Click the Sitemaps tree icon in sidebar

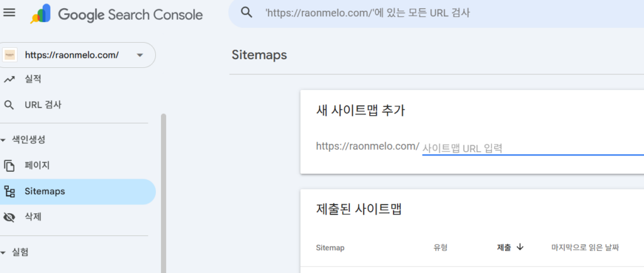pyautogui.click(x=9, y=191)
